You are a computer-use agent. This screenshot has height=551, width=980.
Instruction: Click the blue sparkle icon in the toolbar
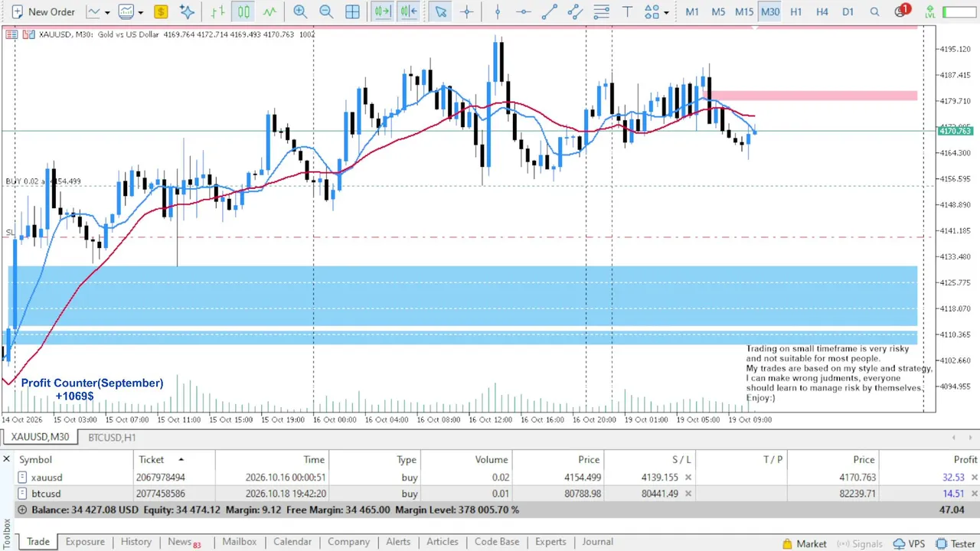[187, 11]
